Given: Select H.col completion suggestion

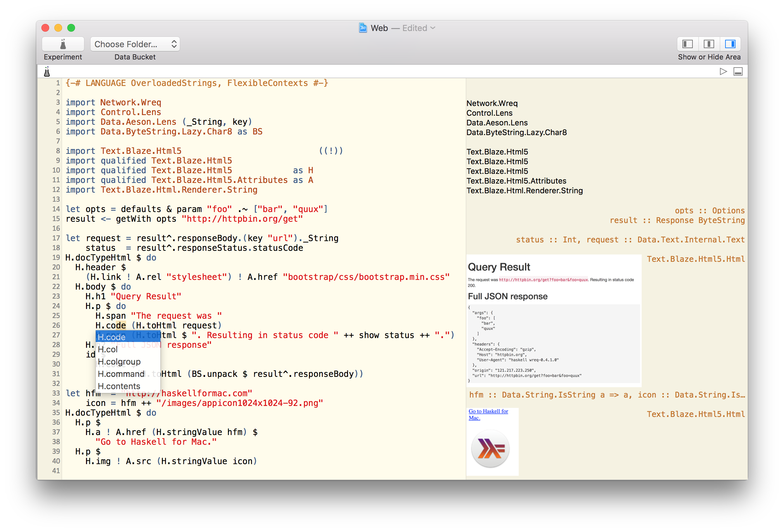Looking at the screenshot, I should click(128, 349).
